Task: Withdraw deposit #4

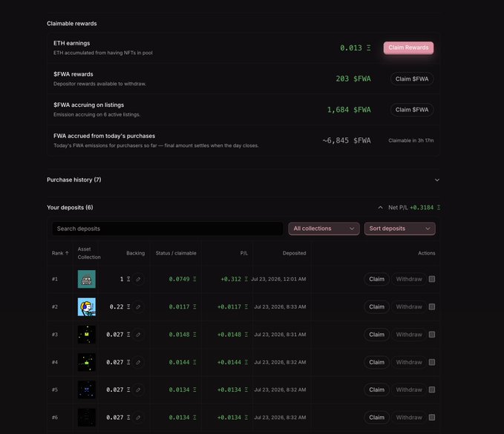Action: pyautogui.click(x=409, y=362)
